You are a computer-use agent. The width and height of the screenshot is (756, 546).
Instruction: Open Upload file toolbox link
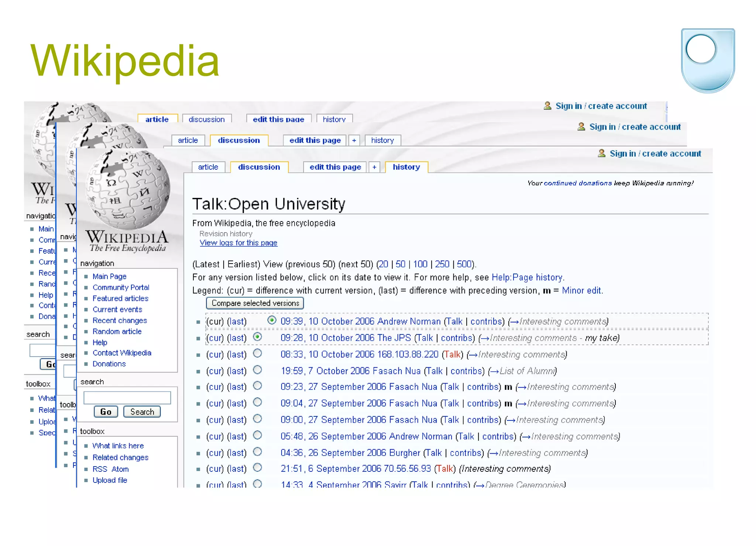pyautogui.click(x=110, y=480)
